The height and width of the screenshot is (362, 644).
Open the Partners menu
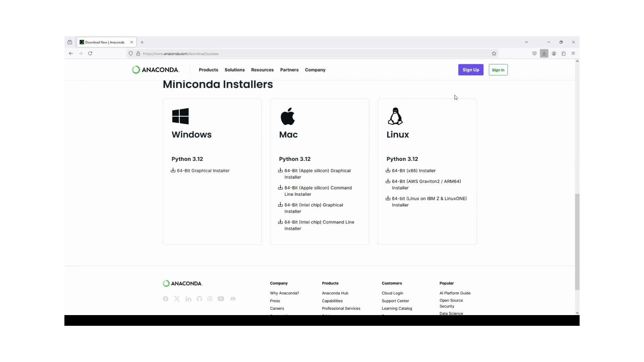[289, 70]
